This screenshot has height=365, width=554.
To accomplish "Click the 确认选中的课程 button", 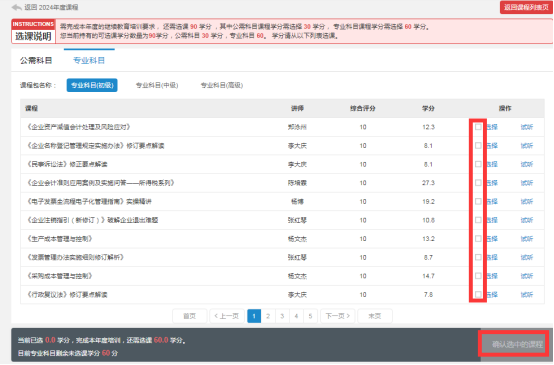I will [517, 344].
